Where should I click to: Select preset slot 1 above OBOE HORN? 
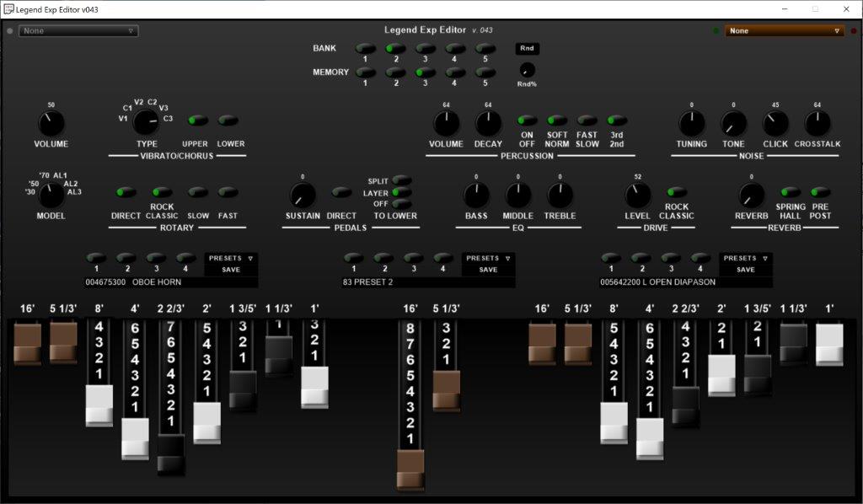point(96,258)
